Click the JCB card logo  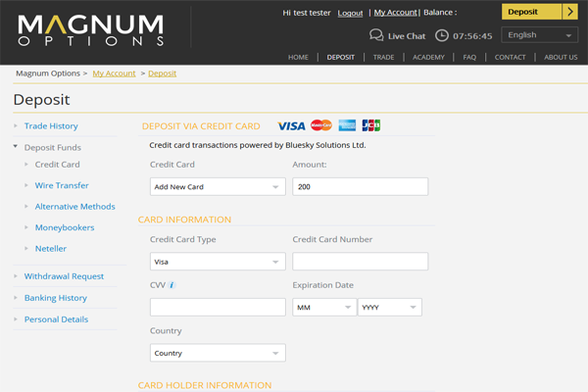pyautogui.click(x=371, y=125)
